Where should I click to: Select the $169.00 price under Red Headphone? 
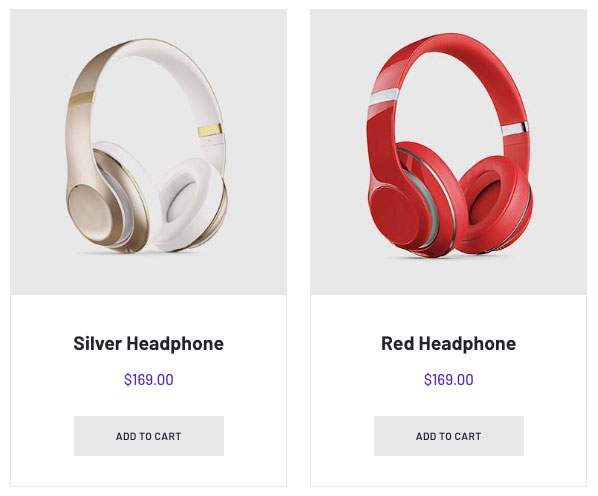(x=448, y=380)
